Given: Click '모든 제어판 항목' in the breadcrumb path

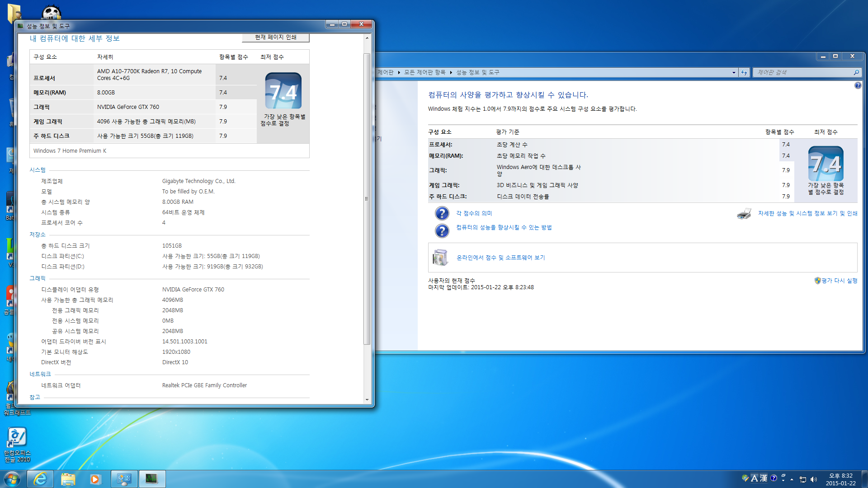Looking at the screenshot, I should point(425,72).
